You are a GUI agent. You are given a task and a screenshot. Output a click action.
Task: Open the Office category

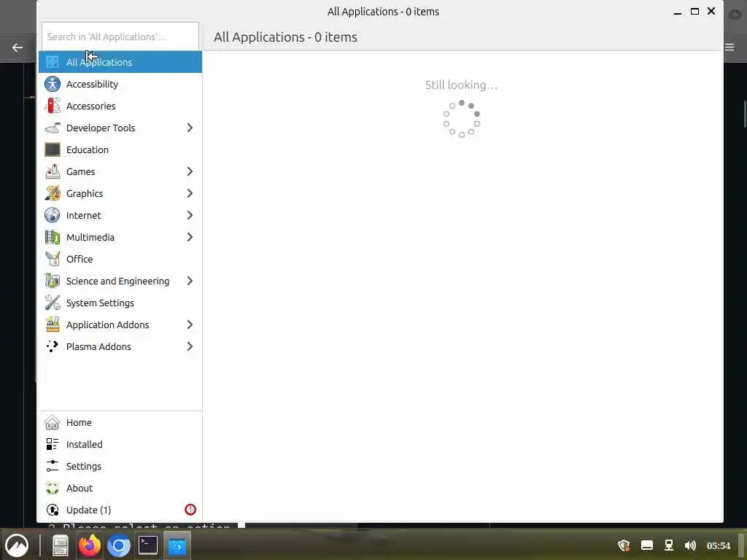click(120, 259)
